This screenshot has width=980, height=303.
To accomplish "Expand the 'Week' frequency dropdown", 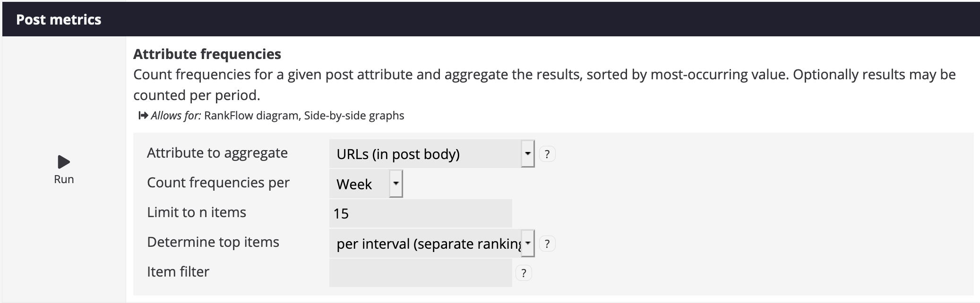I will pyautogui.click(x=366, y=184).
